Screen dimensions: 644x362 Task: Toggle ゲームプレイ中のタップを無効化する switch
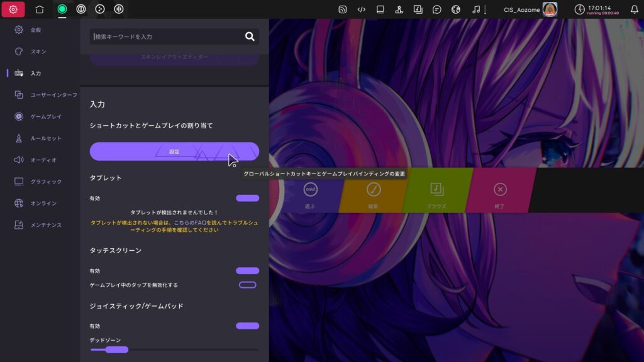pos(247,285)
